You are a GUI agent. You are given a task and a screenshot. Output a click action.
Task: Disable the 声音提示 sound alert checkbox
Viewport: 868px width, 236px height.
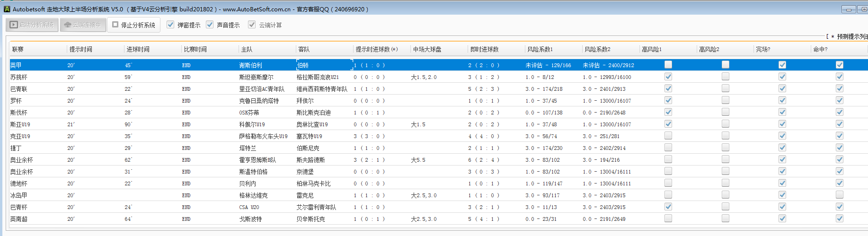pyautogui.click(x=210, y=25)
